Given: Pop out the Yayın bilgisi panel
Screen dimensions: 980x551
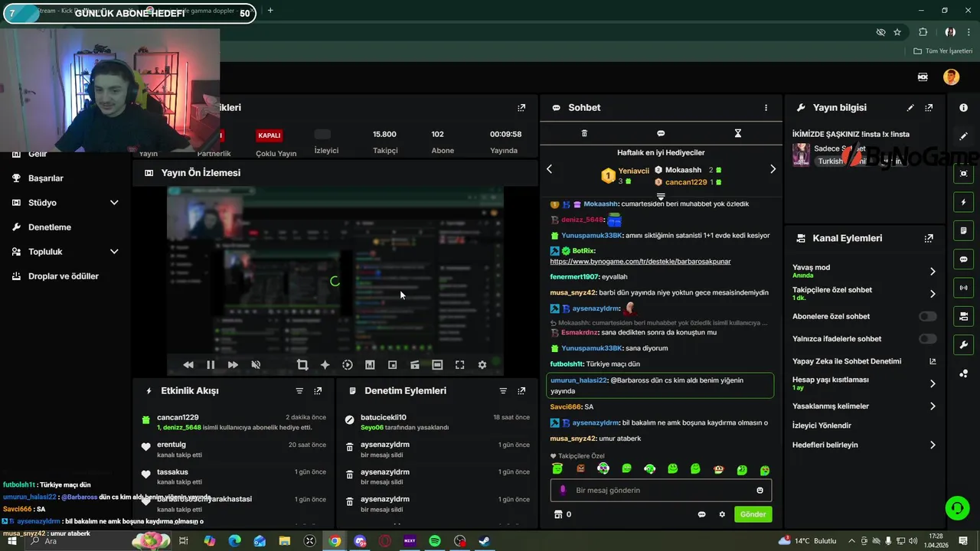Looking at the screenshot, I should (x=929, y=108).
